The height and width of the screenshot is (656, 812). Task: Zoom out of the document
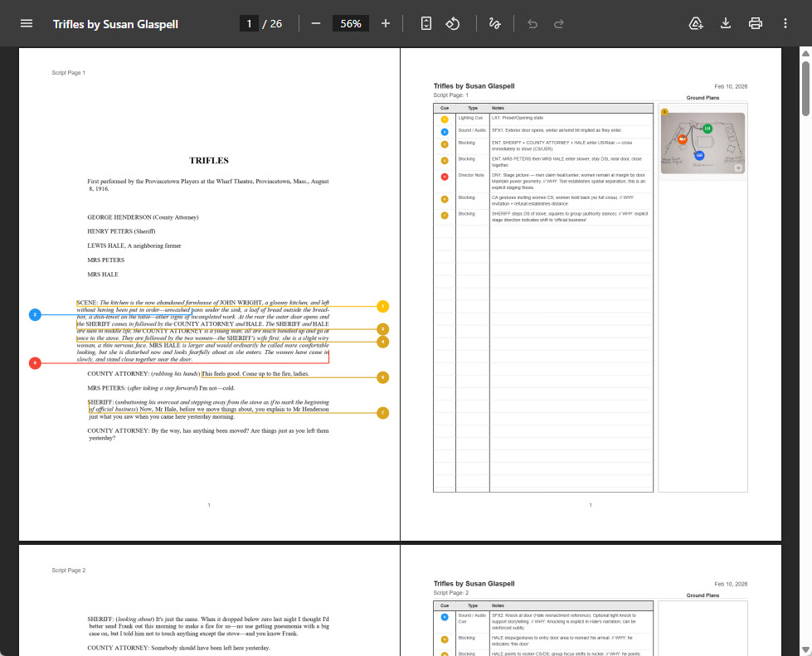click(315, 23)
